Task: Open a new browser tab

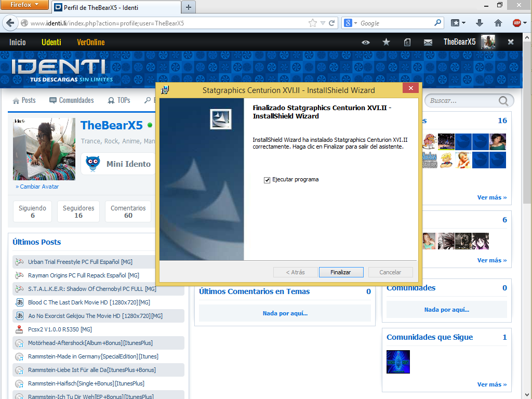Action: click(x=189, y=7)
